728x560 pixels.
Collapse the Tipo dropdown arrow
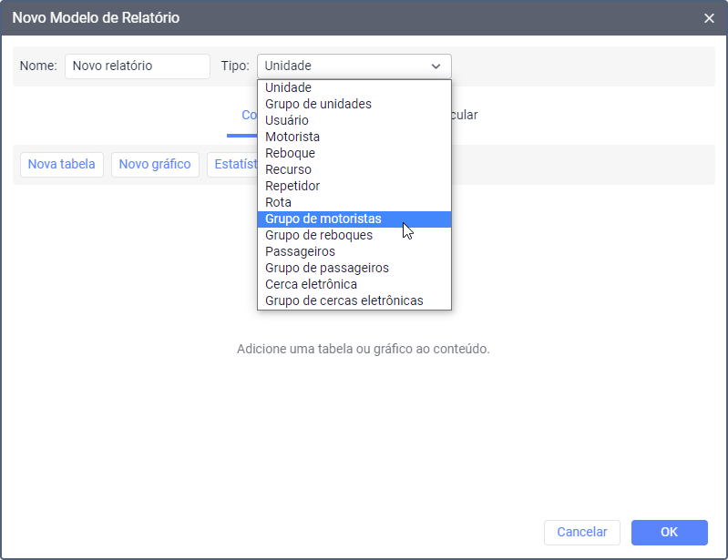pos(436,66)
